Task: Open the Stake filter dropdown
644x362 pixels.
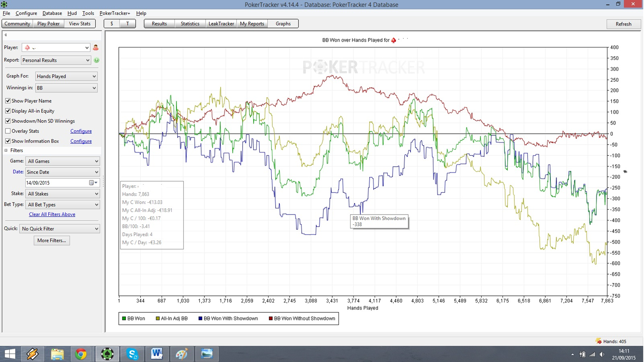Action: [63, 194]
